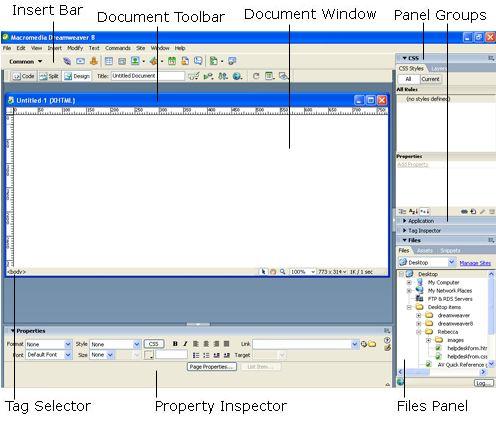Image resolution: width=496 pixels, height=424 pixels.
Task: Insert a named anchor
Action: [94, 61]
